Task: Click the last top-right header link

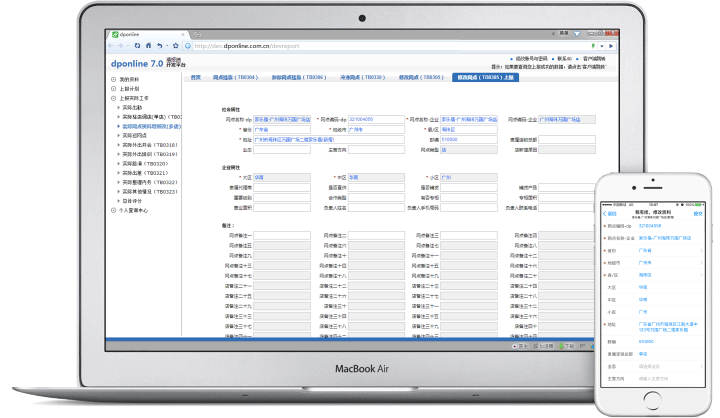Action: (594, 59)
